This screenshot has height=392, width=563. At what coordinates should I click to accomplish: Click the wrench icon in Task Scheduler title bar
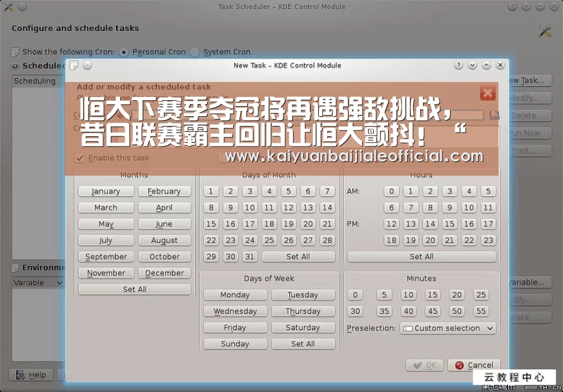[x=8, y=6]
